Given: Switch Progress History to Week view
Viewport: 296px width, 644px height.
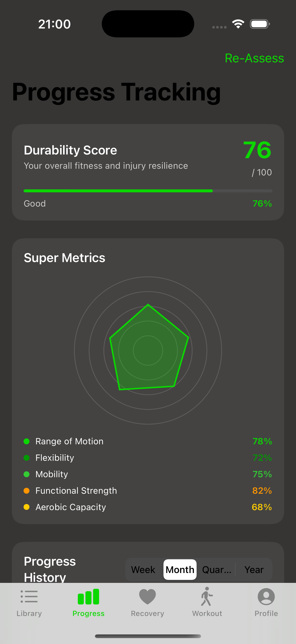Looking at the screenshot, I should coord(143,570).
